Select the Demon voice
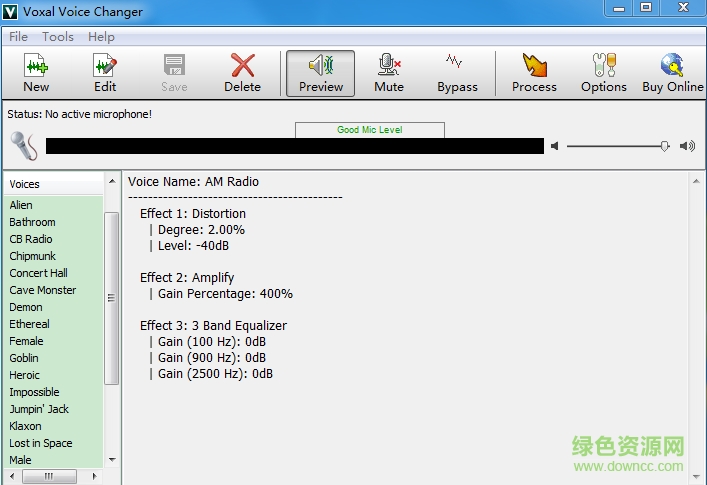 click(x=54, y=307)
